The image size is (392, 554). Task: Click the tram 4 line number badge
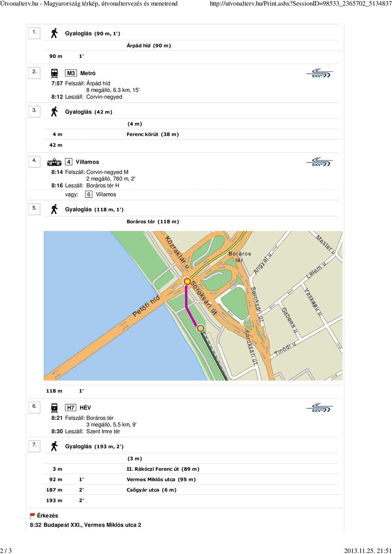pyautogui.click(x=69, y=162)
